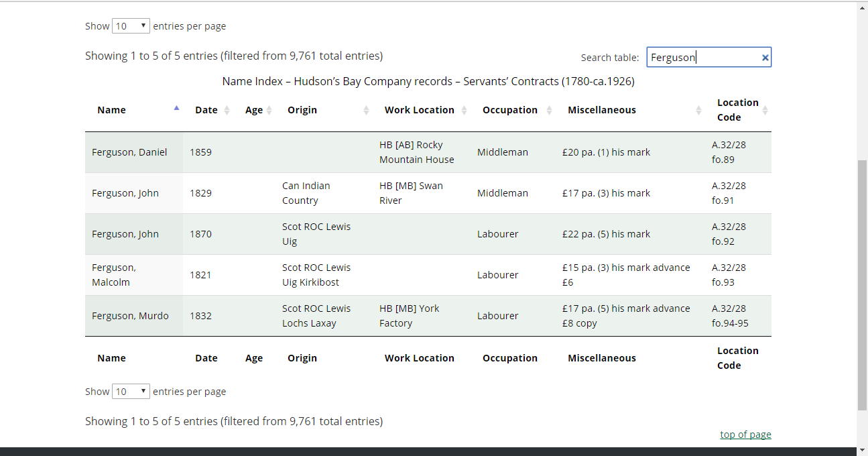Viewport: 868px width, 456px height.
Task: Click the Ferguson, Malcolm name cell
Action: [114, 275]
